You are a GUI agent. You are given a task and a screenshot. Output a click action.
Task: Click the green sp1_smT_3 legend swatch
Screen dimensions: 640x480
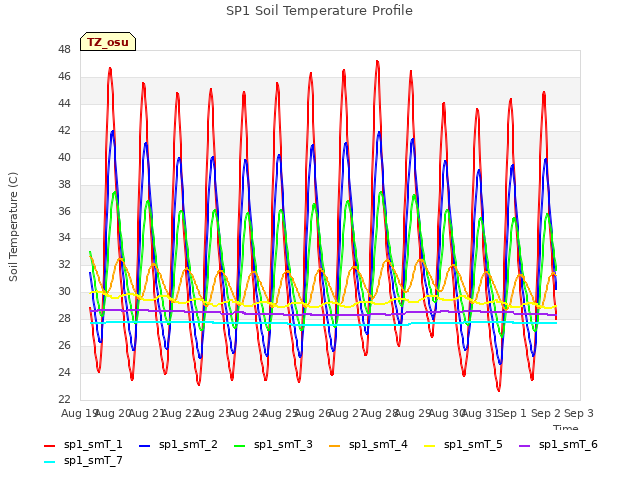(x=240, y=446)
